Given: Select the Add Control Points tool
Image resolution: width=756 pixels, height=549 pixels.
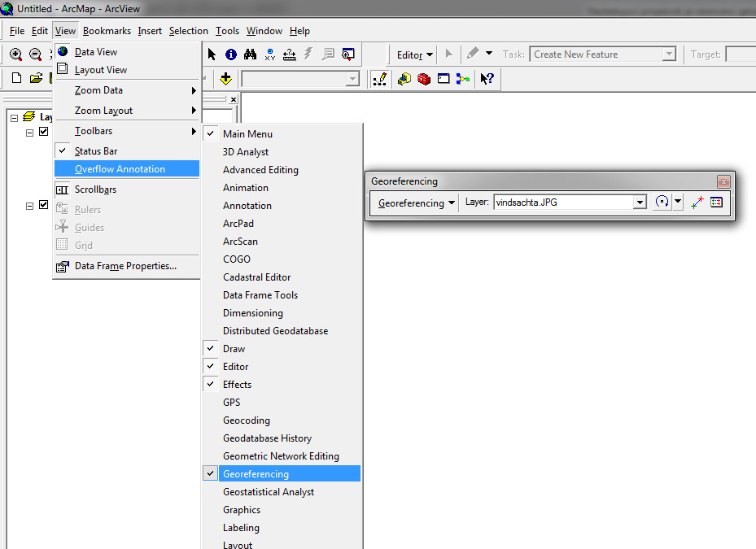Looking at the screenshot, I should pos(697,203).
